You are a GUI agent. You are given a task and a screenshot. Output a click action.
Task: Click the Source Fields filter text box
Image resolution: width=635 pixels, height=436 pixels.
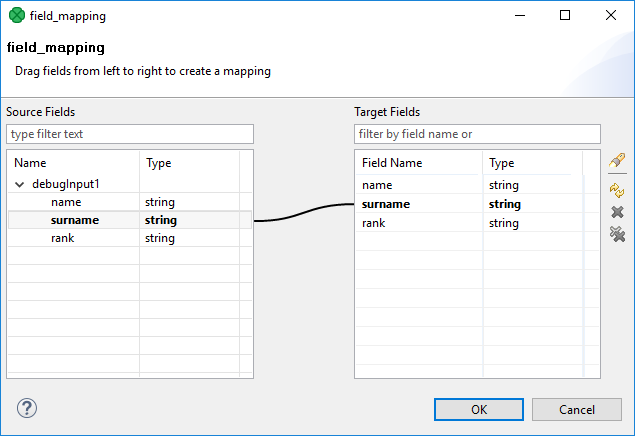[130, 134]
